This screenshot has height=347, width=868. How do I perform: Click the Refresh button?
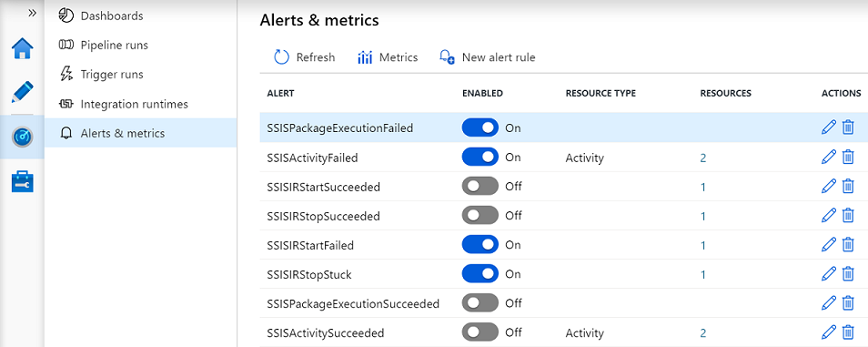tap(305, 57)
